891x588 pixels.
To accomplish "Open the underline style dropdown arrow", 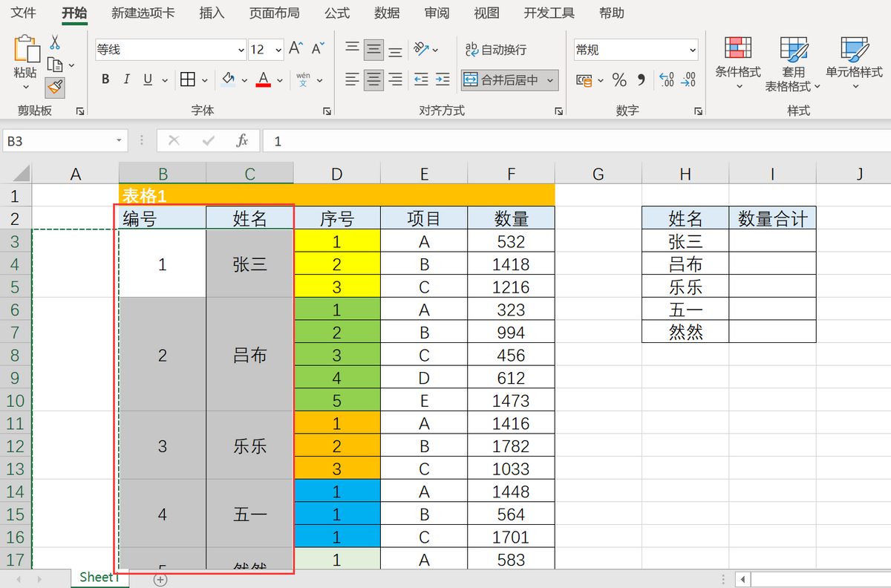I will point(163,80).
